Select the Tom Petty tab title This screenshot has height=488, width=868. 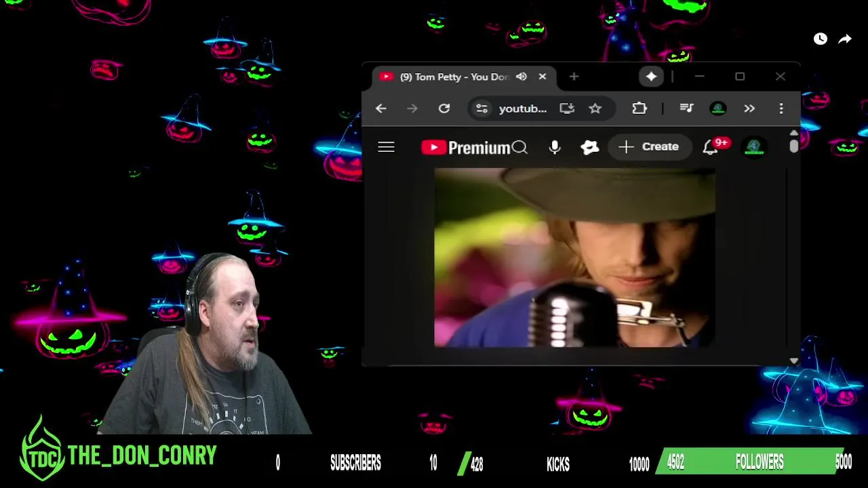(x=454, y=77)
